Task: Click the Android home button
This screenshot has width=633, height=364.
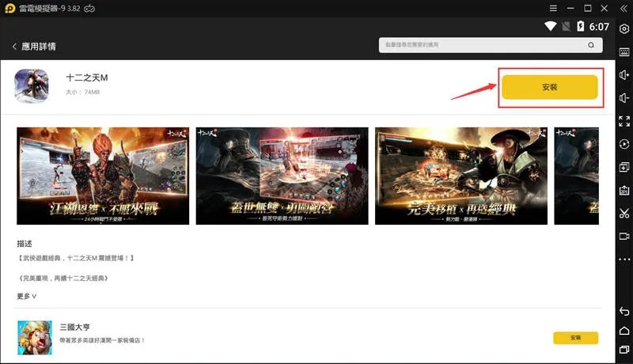Action: [624, 331]
